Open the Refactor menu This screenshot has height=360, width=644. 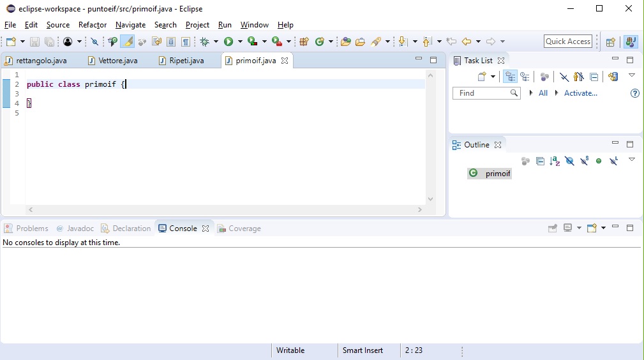[93, 25]
